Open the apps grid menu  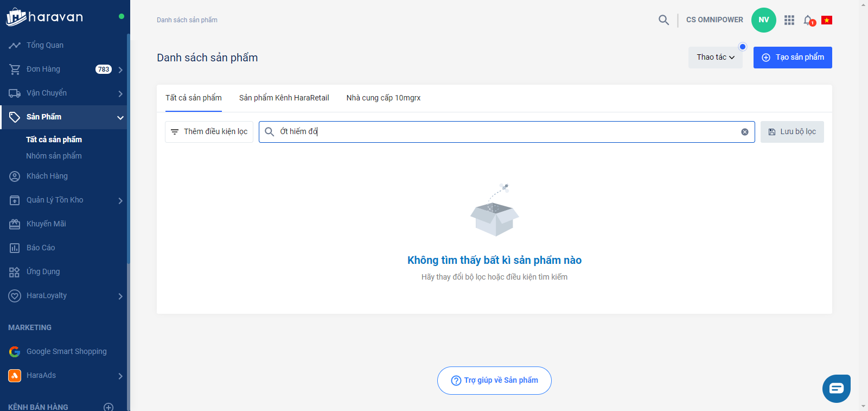789,20
